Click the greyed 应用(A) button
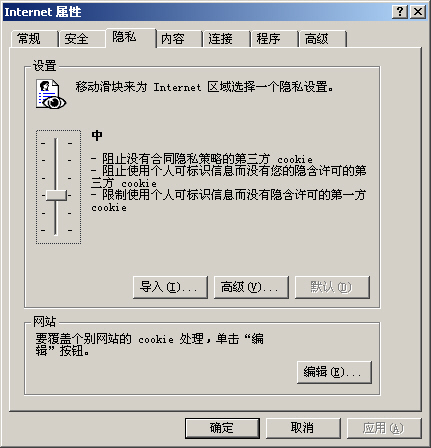The image size is (431, 448). [x=384, y=428]
